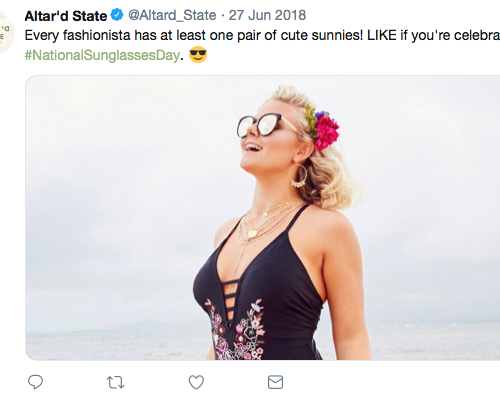Click the reply speech bubble icon
Screen dimensions: 500x394
[x=35, y=382]
